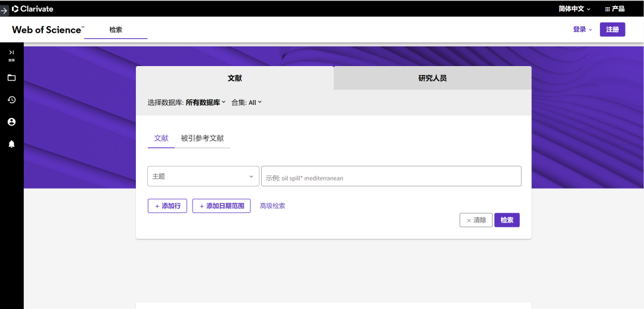Image resolution: width=644 pixels, height=309 pixels.
Task: Switch to the 文献 main tab
Action: 235,78
